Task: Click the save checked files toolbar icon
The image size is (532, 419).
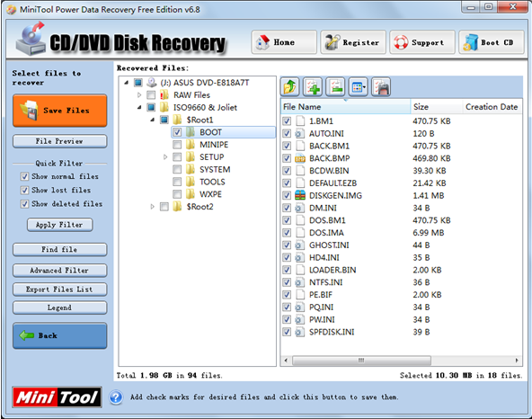Action: tap(381, 87)
